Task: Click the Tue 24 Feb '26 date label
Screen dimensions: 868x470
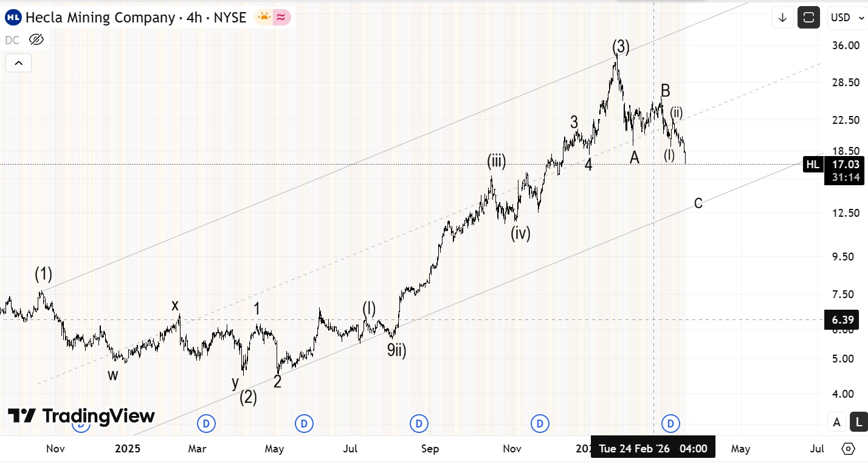Action: coord(635,449)
